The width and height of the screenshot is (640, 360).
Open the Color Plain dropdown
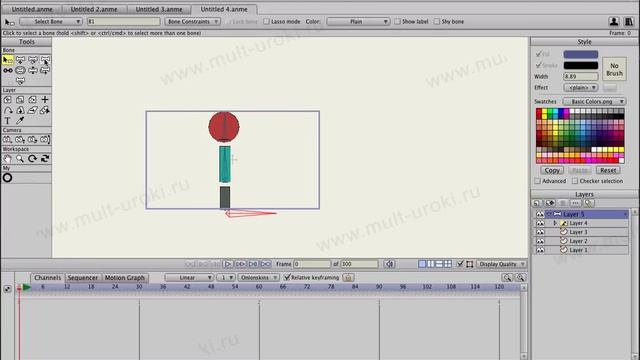[358, 22]
